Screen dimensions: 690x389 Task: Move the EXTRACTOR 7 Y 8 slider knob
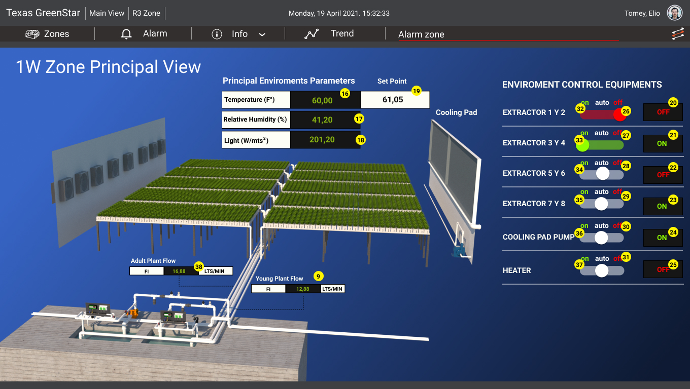[x=601, y=204]
